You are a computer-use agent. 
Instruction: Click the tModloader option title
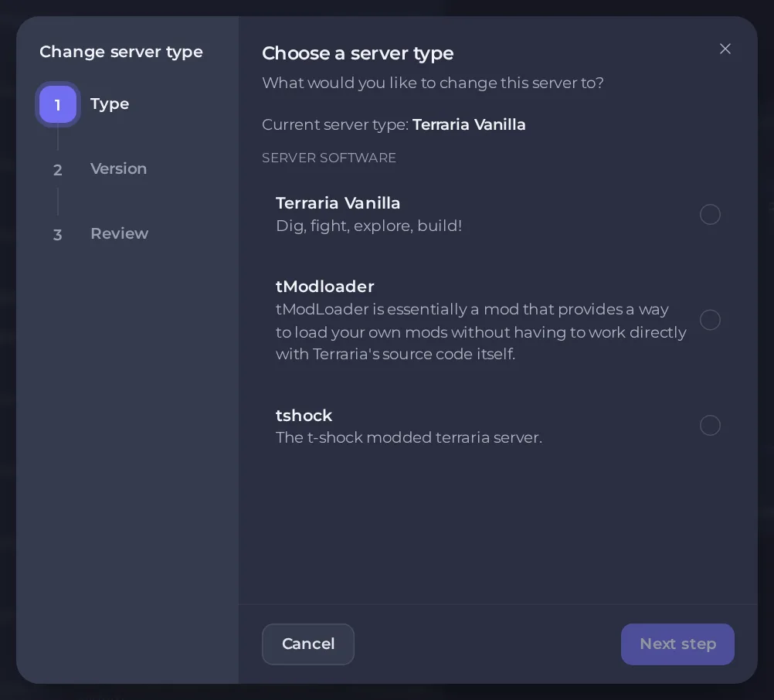point(324,287)
